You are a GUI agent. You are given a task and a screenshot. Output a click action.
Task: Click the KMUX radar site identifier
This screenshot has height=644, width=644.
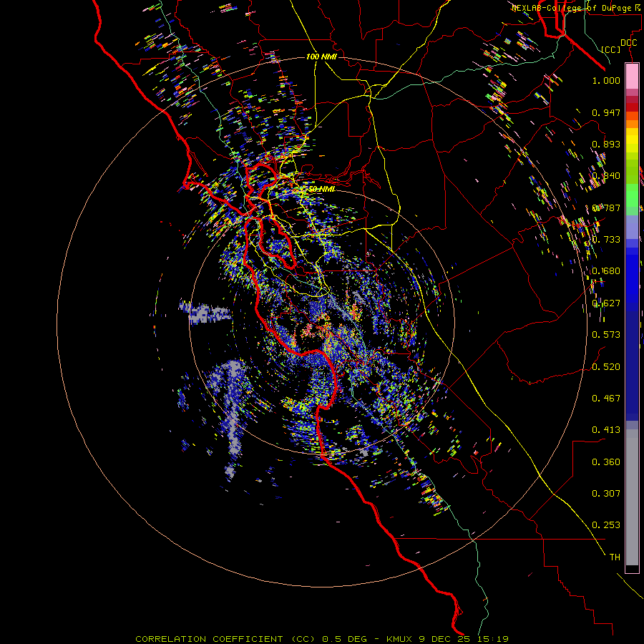click(401, 639)
